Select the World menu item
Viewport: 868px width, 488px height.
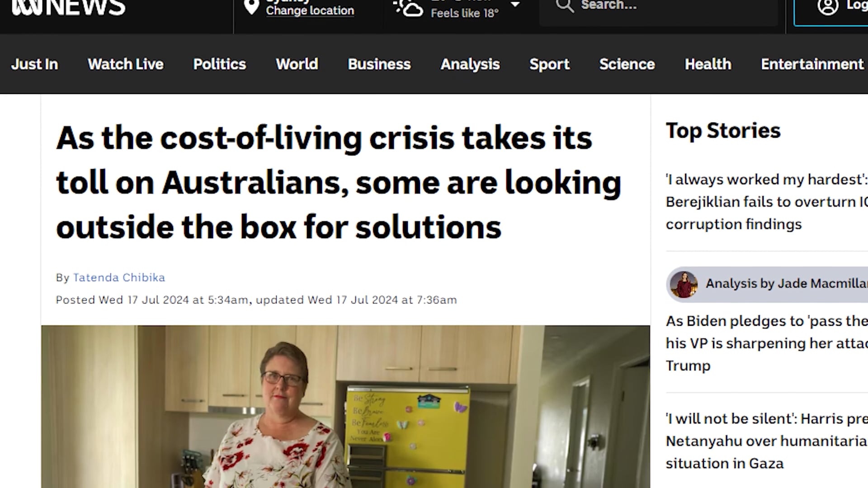click(x=297, y=64)
